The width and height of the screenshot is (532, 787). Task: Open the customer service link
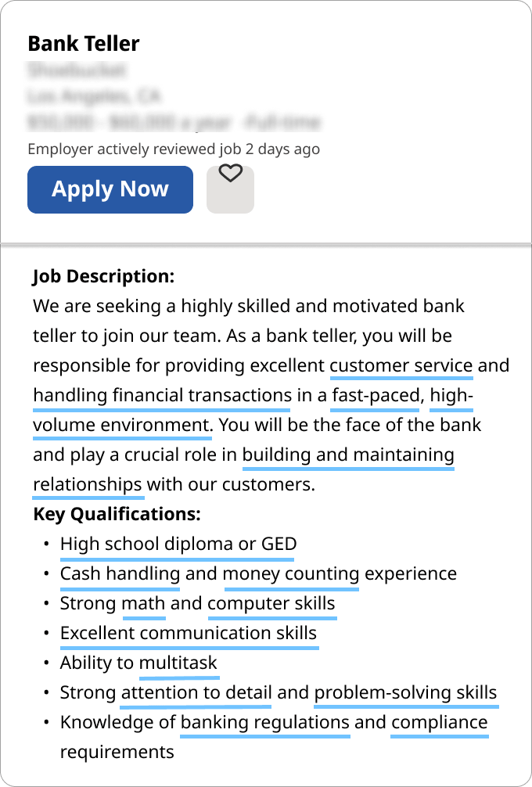(401, 365)
